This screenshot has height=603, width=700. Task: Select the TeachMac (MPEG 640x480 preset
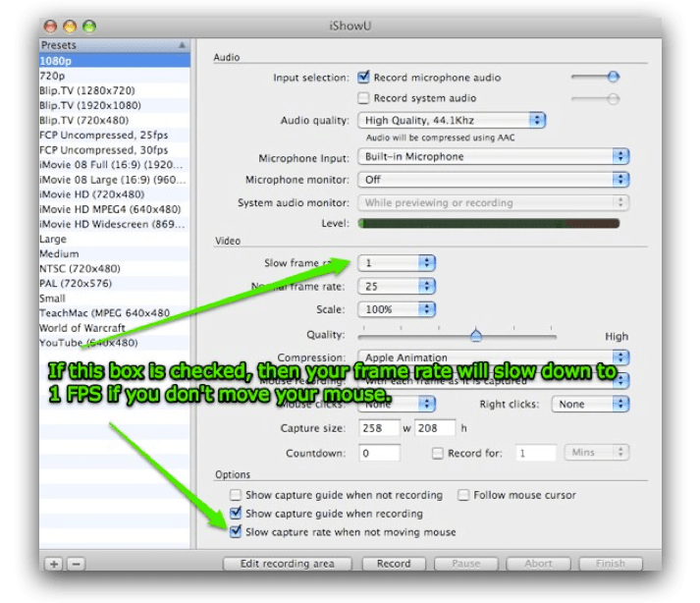click(115, 312)
